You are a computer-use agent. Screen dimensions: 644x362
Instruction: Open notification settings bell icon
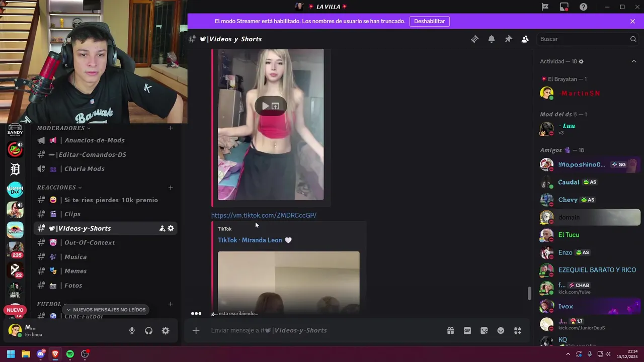click(492, 39)
